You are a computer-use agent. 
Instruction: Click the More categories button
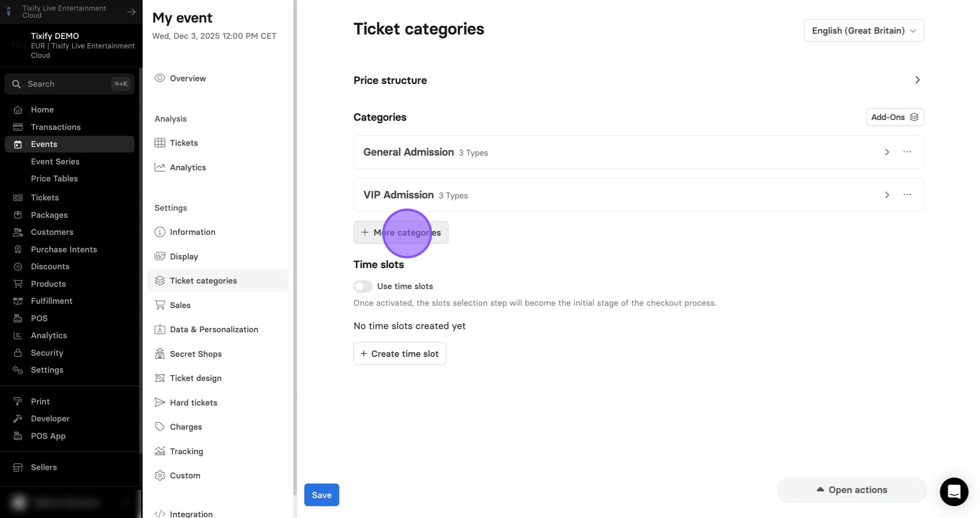coord(401,232)
